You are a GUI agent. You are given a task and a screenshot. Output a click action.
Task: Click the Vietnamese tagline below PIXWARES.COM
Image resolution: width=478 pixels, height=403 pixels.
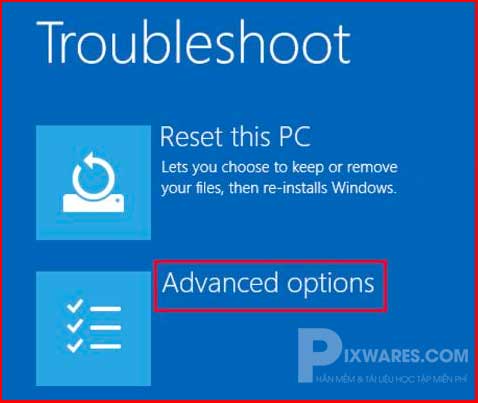(x=392, y=379)
